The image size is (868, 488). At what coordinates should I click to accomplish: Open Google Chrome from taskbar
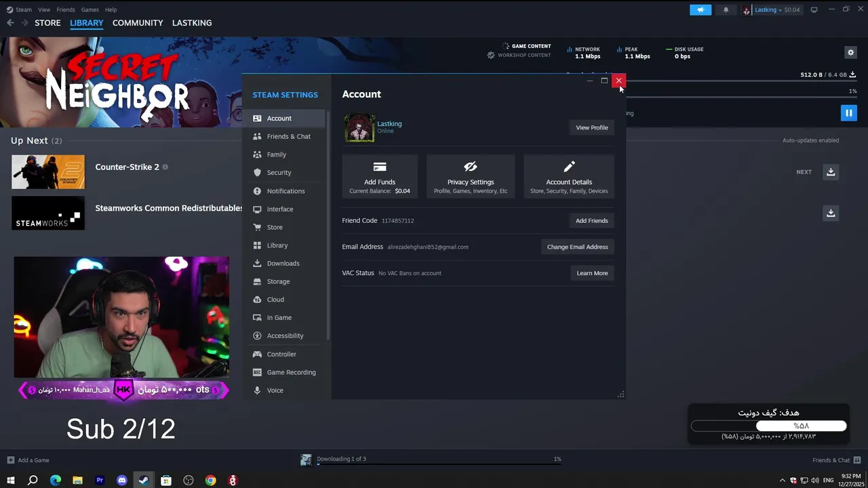[x=211, y=481]
